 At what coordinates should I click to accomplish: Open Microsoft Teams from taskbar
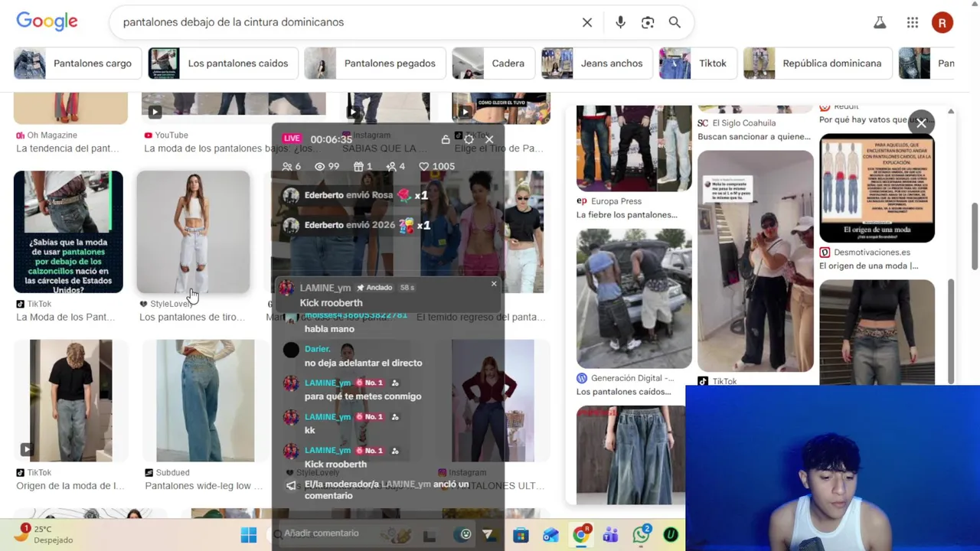coord(610,535)
